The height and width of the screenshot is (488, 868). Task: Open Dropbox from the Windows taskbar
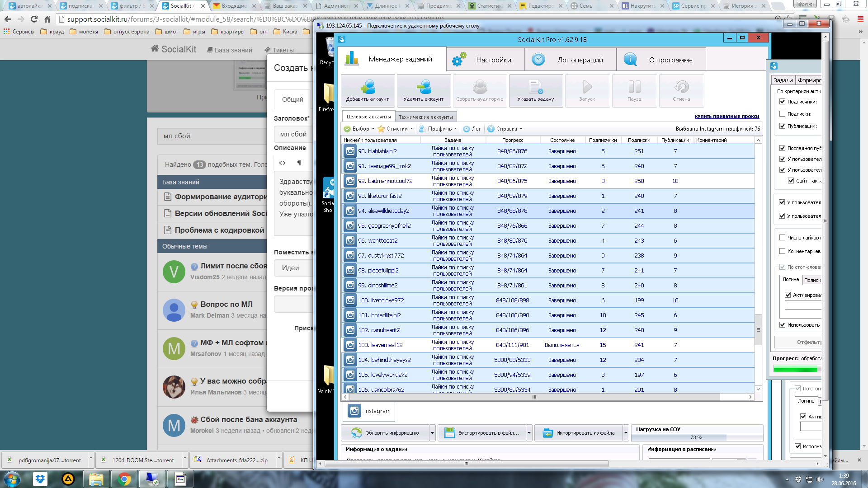click(40, 479)
